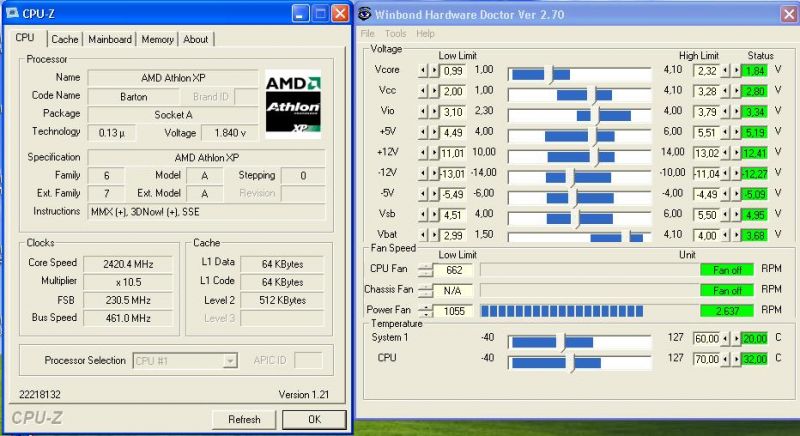Adjust the Power Fan low limit spinner
Screen dimensions: 800x436
[425, 311]
